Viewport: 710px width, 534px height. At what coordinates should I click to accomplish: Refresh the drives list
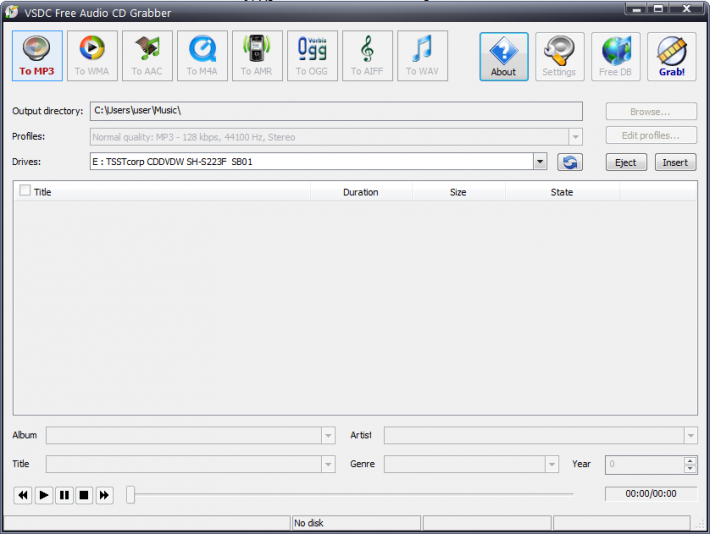(x=570, y=162)
